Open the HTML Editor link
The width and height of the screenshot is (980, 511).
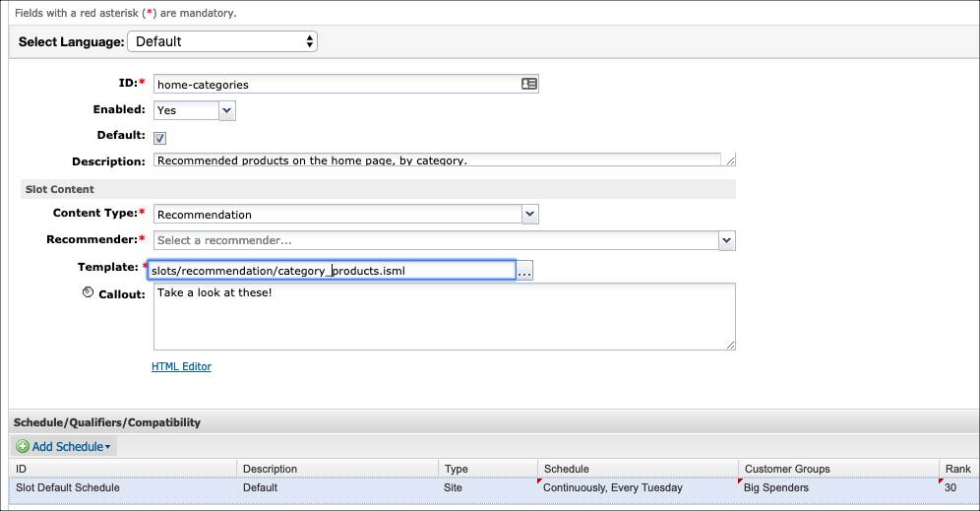(x=181, y=366)
